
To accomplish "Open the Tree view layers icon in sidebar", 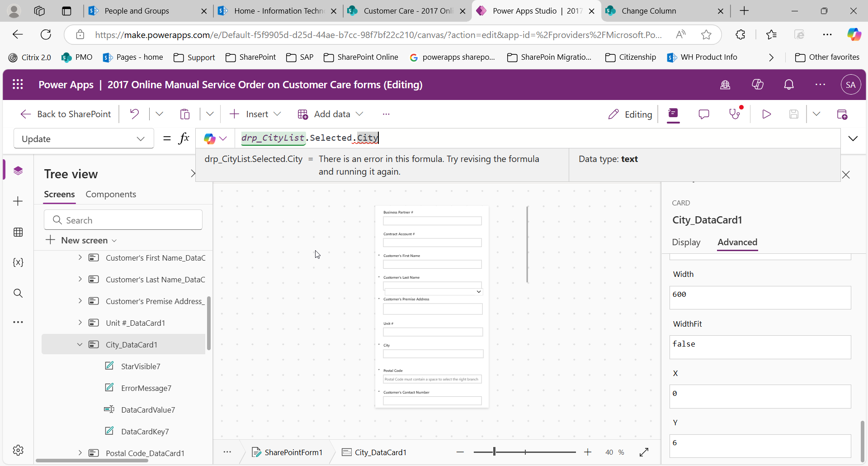I will tap(18, 171).
